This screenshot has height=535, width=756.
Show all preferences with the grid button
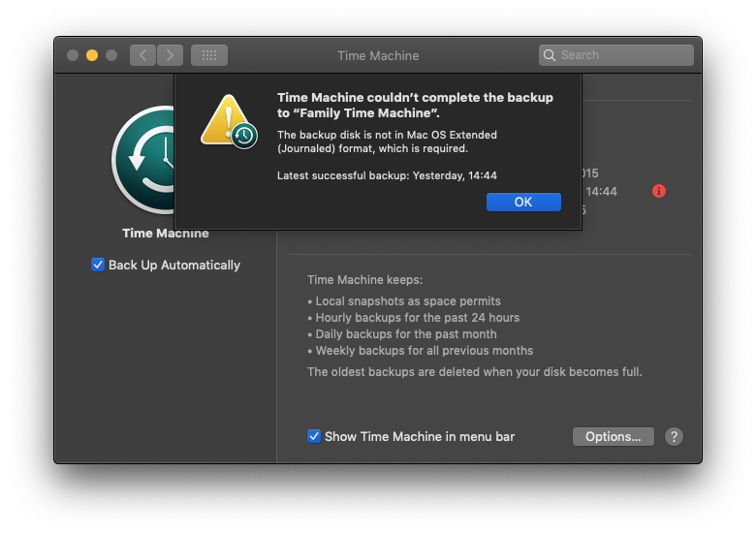click(x=209, y=55)
